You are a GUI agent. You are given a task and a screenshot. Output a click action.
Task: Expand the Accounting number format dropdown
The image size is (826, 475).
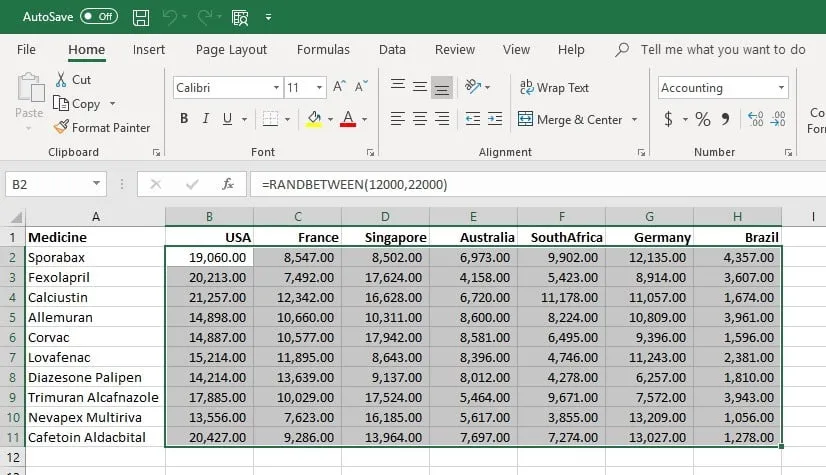[781, 88]
